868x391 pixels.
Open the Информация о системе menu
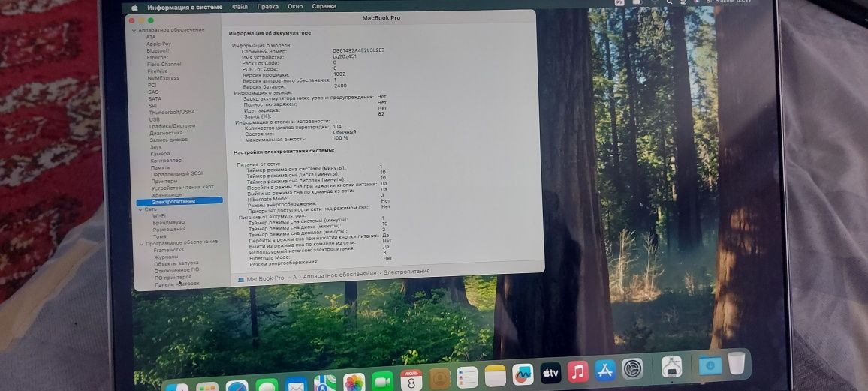click(x=185, y=8)
